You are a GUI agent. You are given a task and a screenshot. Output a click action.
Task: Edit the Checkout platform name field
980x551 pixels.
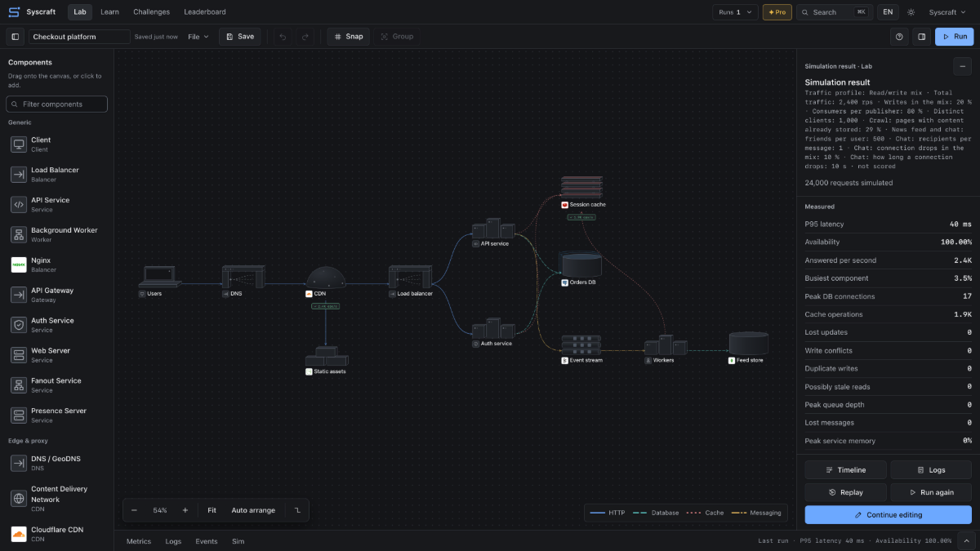point(79,37)
